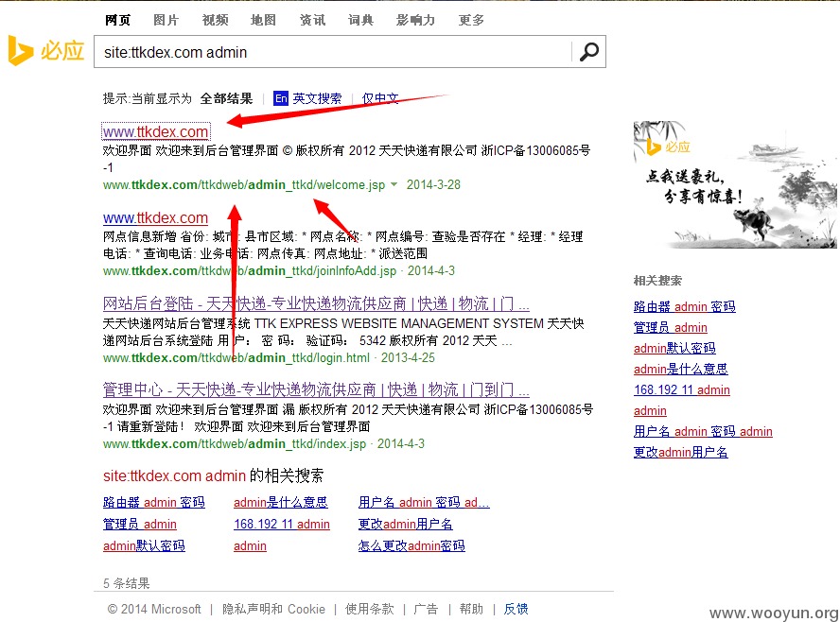This screenshot has height=622, width=840.
Task: Open the 网页 tab
Action: [x=118, y=21]
